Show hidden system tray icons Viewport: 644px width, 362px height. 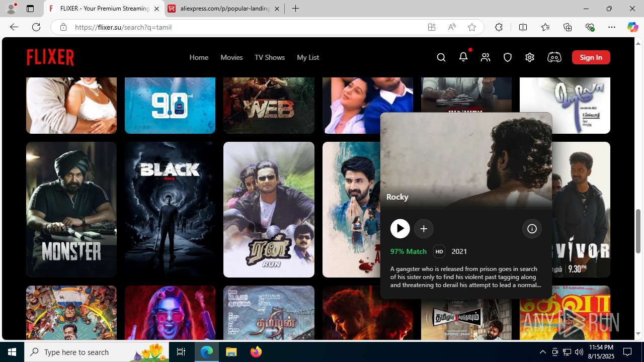pos(542,352)
